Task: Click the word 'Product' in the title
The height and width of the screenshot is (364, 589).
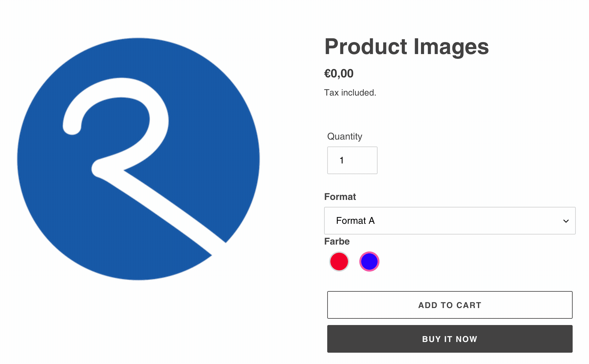Action: pyautogui.click(x=366, y=47)
